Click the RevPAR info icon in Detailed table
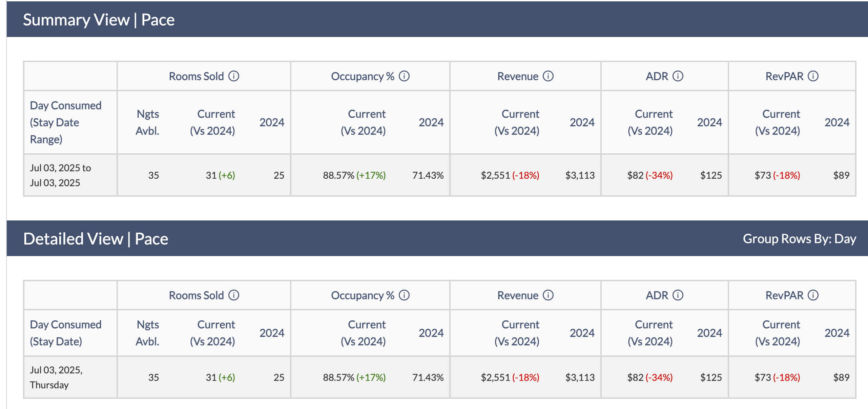Viewport: 868px width, 409px height. (x=813, y=295)
